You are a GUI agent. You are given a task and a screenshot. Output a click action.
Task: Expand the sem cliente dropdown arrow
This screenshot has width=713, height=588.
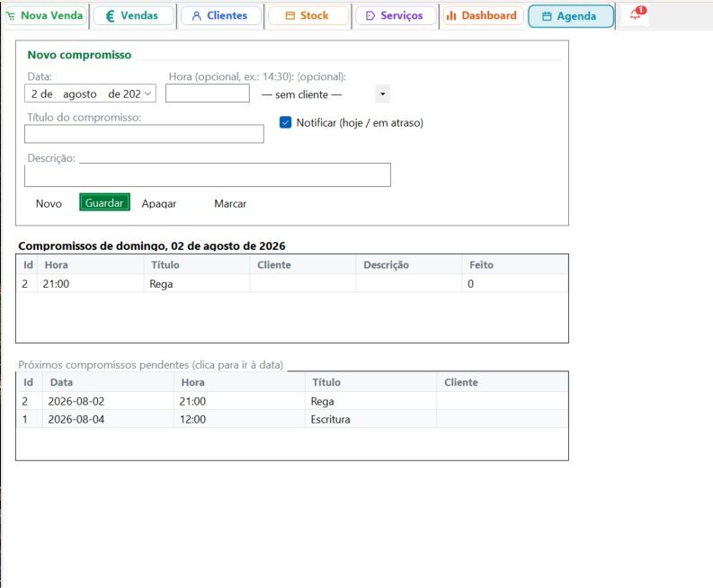382,94
